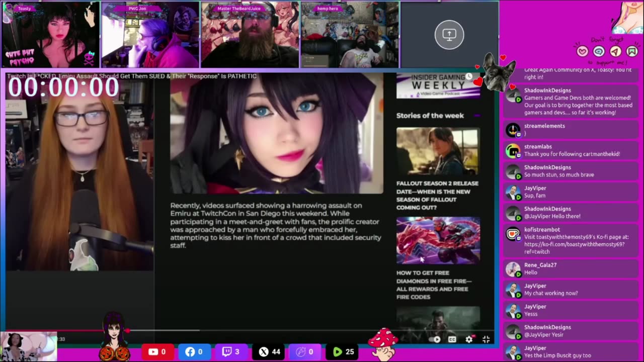644x362 pixels.
Task: Open "Fallout Season 2 Release Date" headline
Action: (437, 196)
